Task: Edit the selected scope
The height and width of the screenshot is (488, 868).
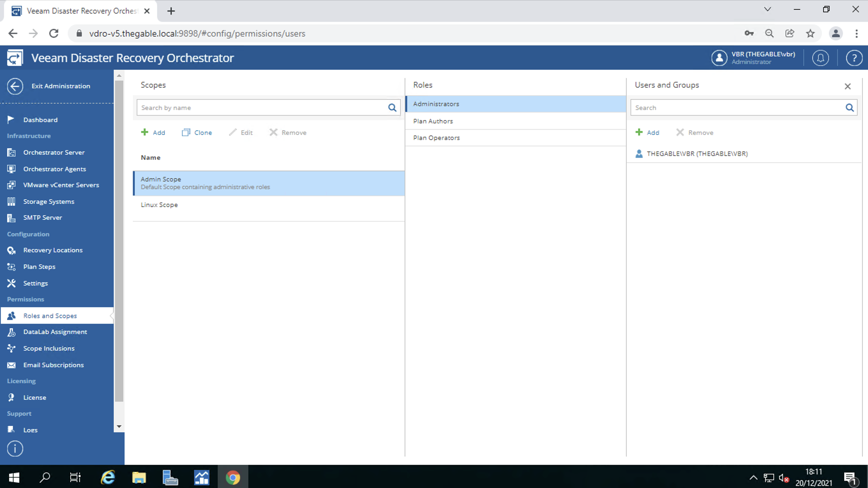Action: 241,133
